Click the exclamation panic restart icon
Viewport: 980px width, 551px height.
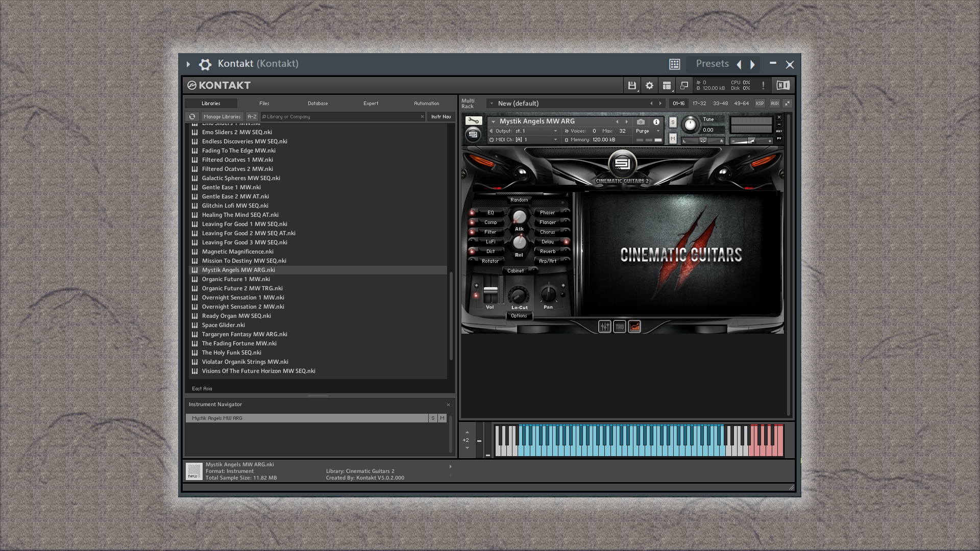click(x=763, y=85)
